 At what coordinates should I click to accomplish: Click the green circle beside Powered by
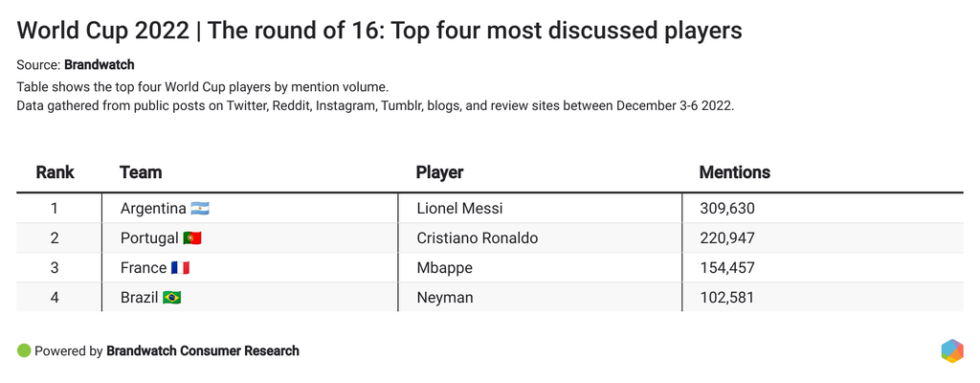24,350
